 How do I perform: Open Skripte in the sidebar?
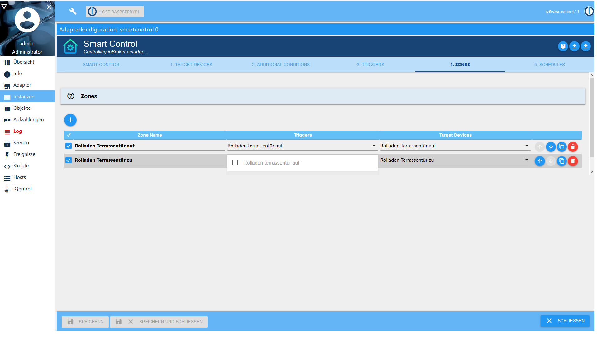click(x=27, y=166)
